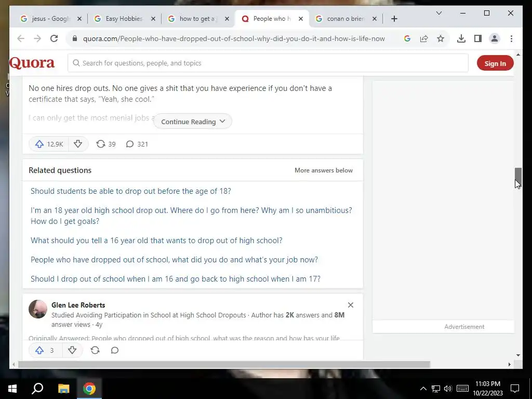
Task: Click the Chrome taskbar icon
Action: point(89,389)
